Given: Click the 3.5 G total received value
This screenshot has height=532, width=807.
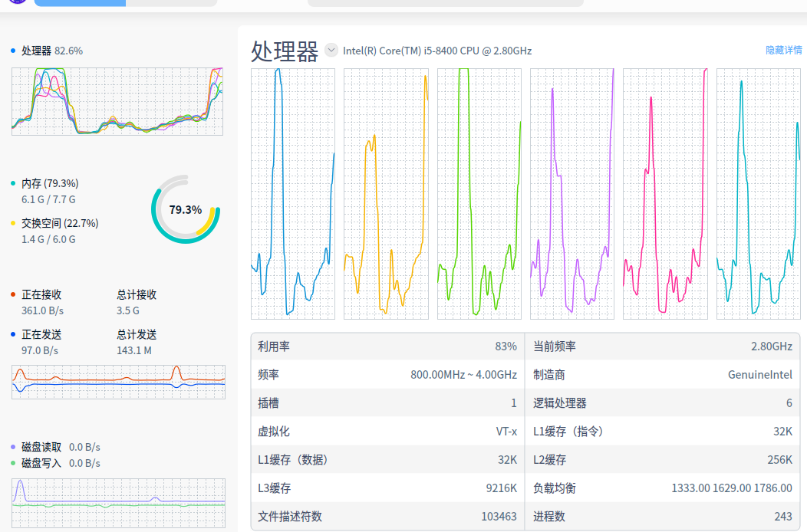Looking at the screenshot, I should pos(127,310).
